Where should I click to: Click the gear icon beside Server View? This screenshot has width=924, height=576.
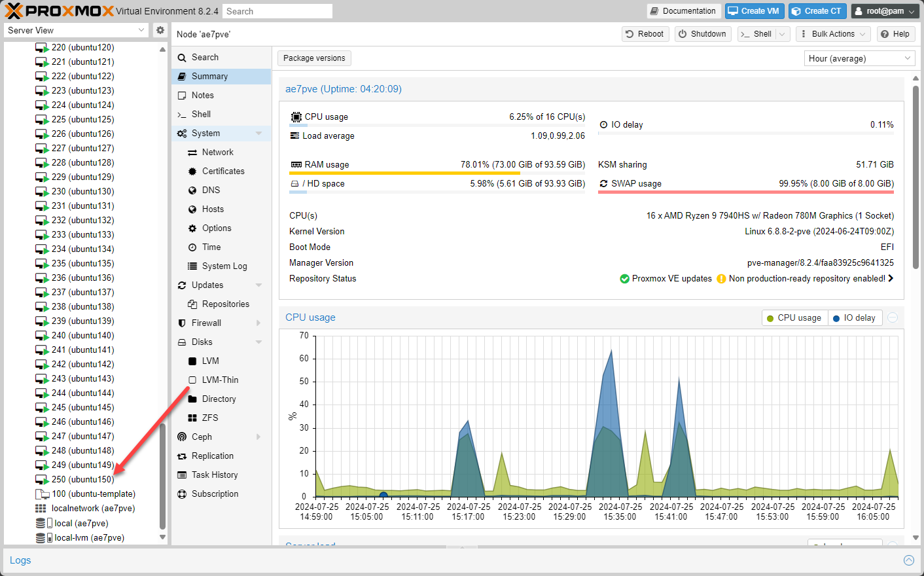(x=160, y=30)
